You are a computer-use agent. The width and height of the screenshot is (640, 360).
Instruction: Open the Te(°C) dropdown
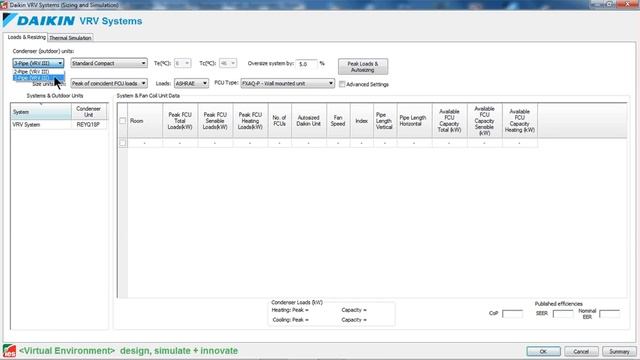(182, 63)
